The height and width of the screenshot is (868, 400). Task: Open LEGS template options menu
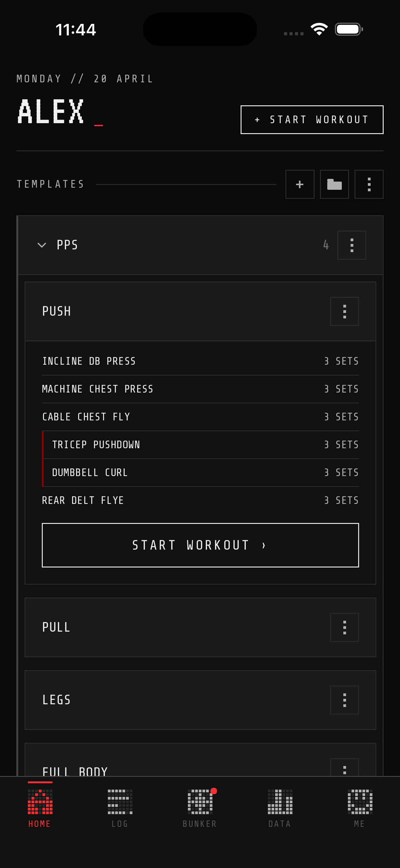344,700
